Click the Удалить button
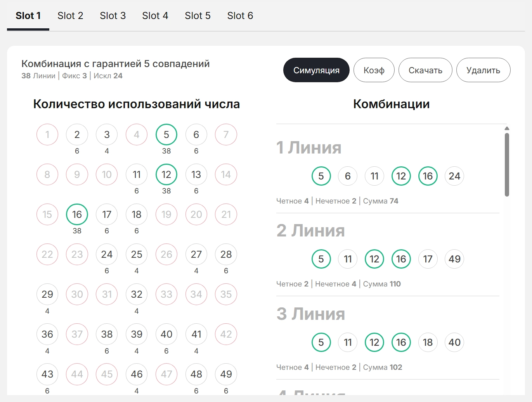532x402 pixels. [483, 70]
